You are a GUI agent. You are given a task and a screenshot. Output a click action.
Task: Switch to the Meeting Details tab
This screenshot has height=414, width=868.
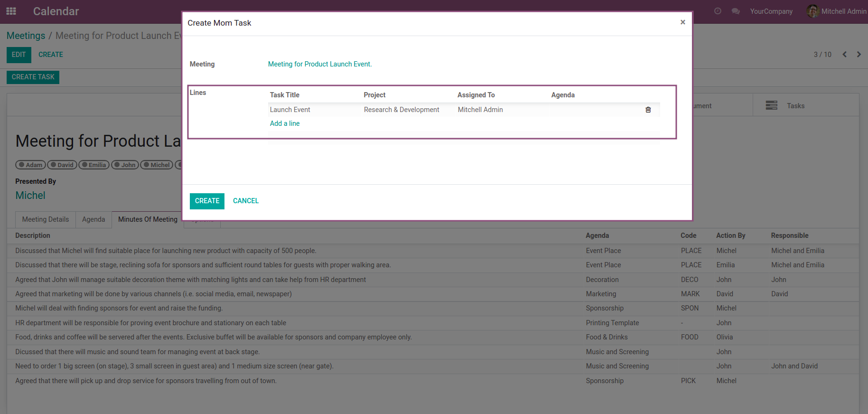(46, 219)
